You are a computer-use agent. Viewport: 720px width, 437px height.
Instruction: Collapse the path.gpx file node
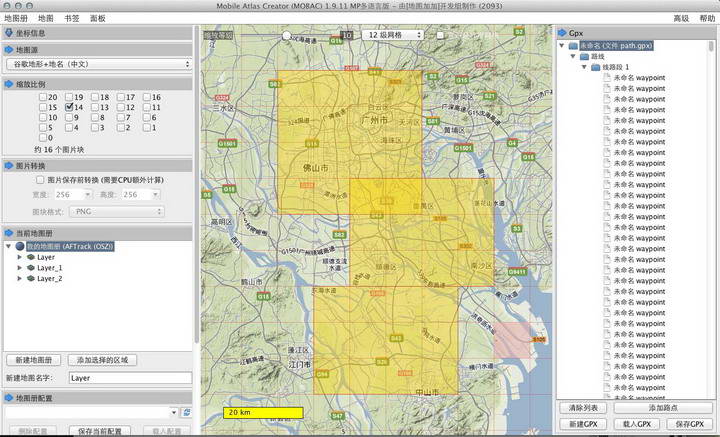562,45
